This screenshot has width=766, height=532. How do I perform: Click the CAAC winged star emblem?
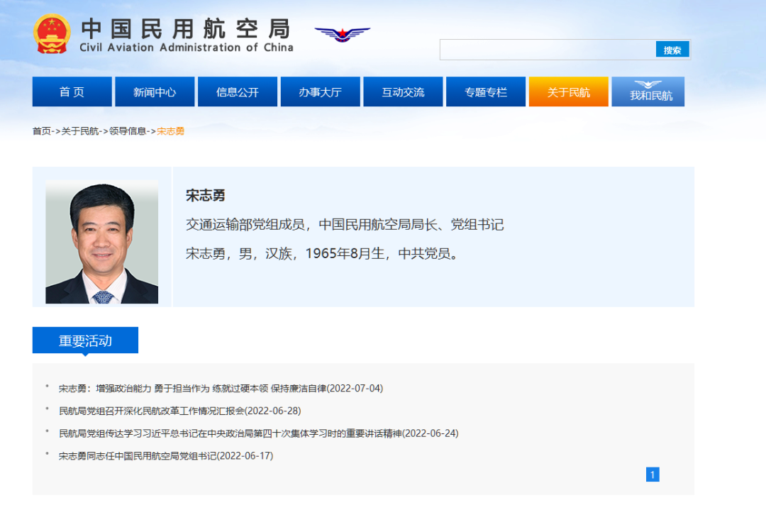tap(343, 34)
